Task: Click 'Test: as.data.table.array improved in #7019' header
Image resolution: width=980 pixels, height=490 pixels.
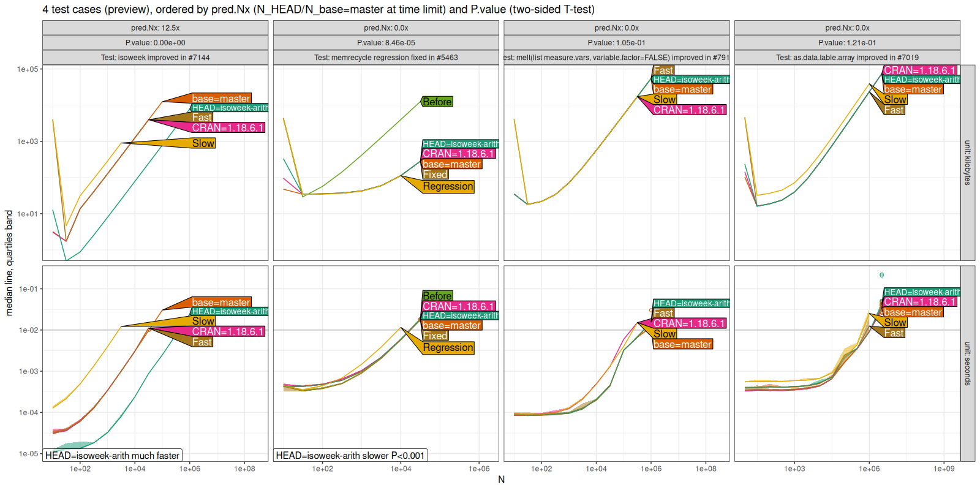Action: point(847,58)
